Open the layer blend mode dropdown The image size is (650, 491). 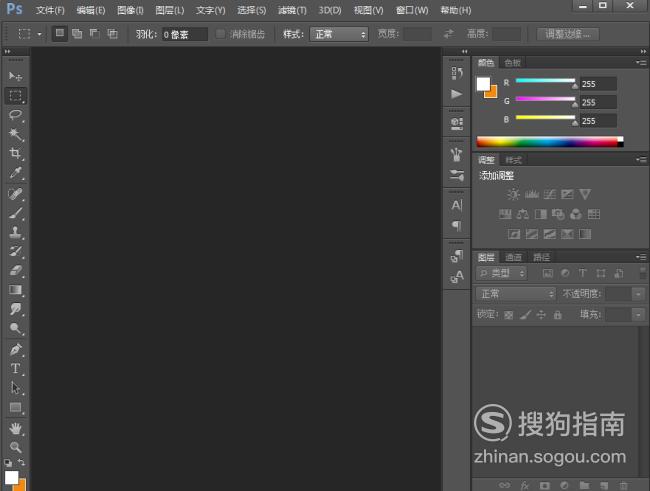click(515, 294)
